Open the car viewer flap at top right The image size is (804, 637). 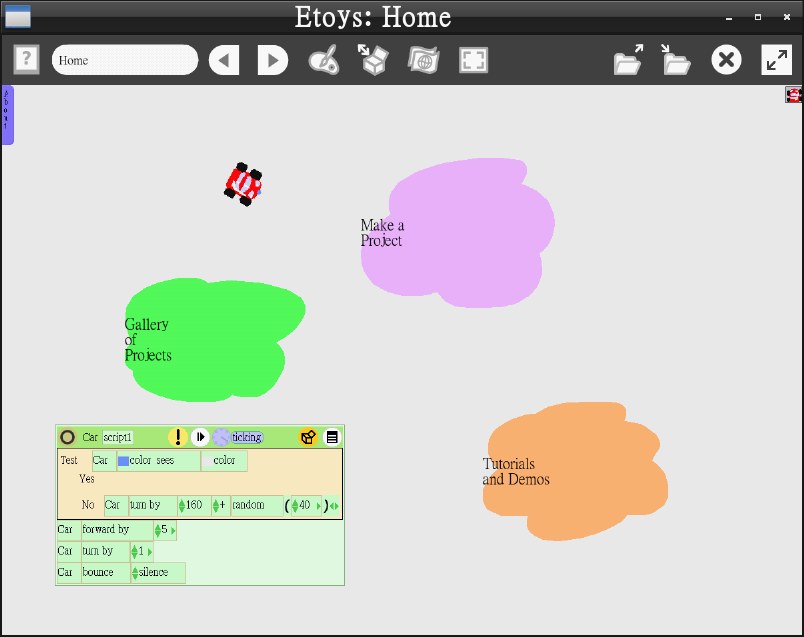(794, 95)
